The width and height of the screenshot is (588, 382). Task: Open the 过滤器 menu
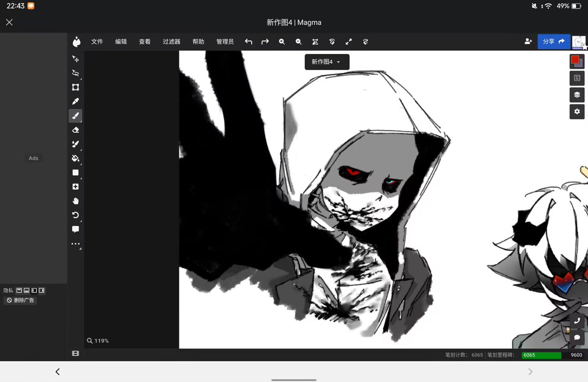(171, 42)
